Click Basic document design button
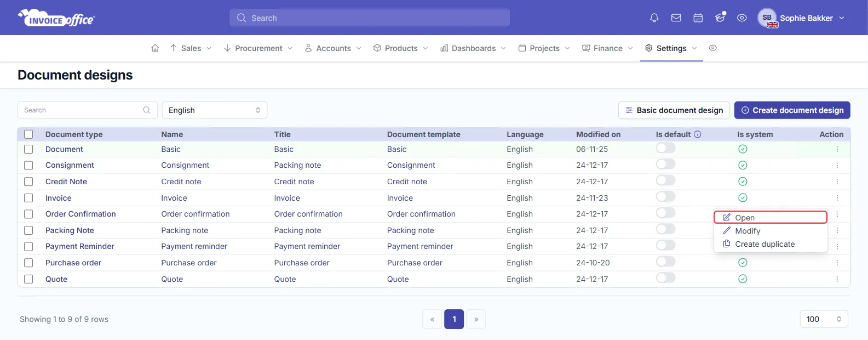This screenshot has width=868, height=340. [x=674, y=110]
